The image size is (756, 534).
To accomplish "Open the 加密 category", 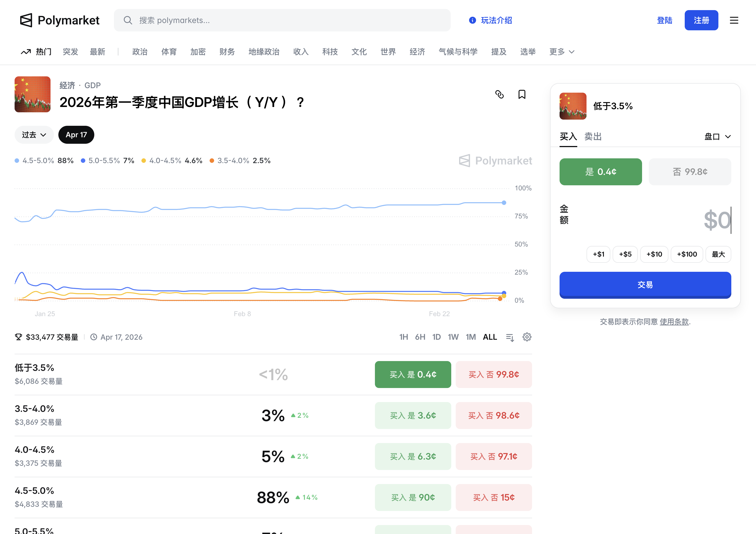I will point(198,52).
